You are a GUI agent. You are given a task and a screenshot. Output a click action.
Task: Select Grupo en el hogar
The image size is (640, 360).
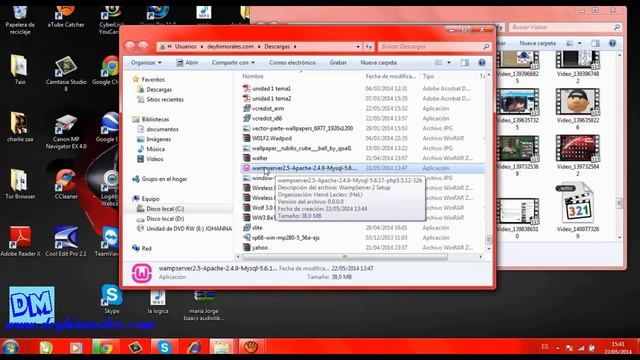[164, 179]
